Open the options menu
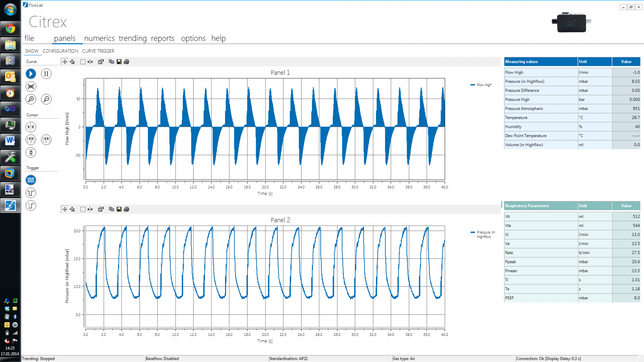The image size is (644, 362). [x=193, y=38]
